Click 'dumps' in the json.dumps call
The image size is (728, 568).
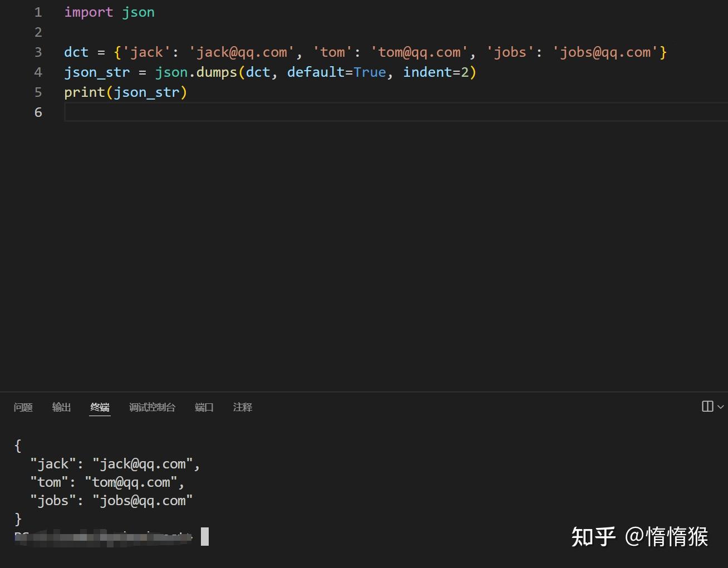coord(217,72)
